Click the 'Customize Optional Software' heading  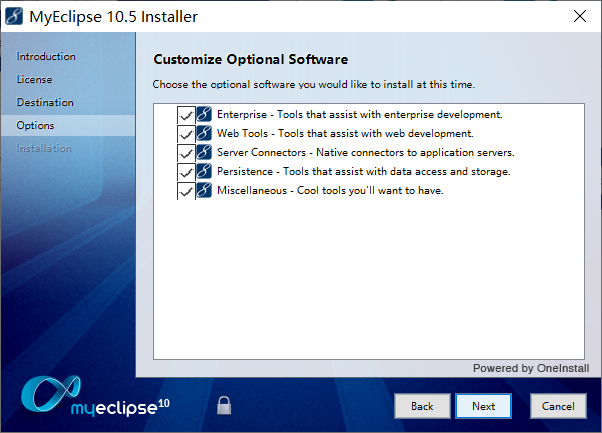coord(251,59)
